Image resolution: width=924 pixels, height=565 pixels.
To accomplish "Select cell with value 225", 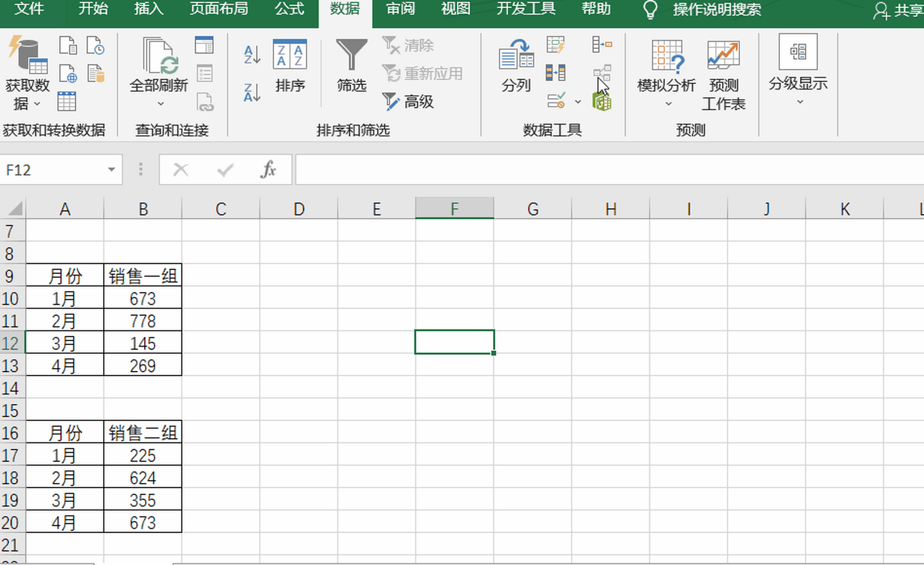I will click(x=143, y=456).
